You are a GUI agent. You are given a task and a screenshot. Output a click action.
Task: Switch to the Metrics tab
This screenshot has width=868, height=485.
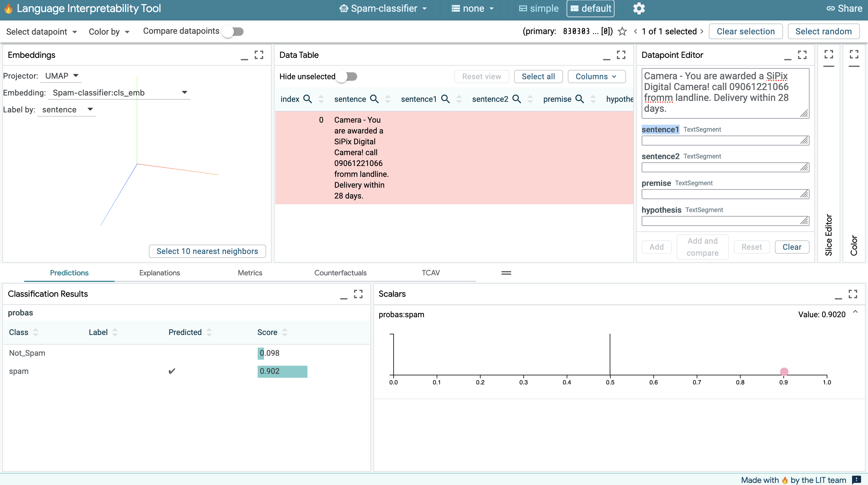[x=250, y=273]
